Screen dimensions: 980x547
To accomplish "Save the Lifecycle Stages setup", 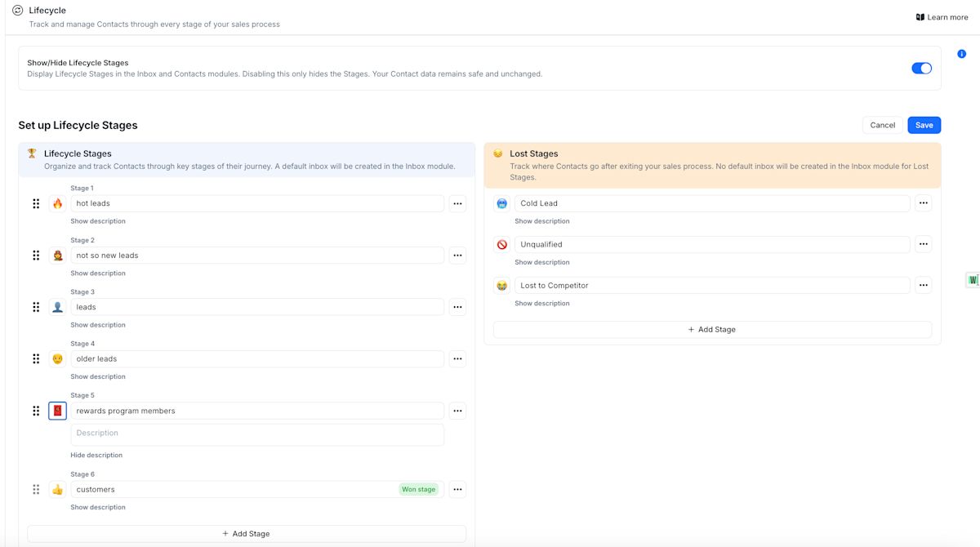I will point(924,125).
